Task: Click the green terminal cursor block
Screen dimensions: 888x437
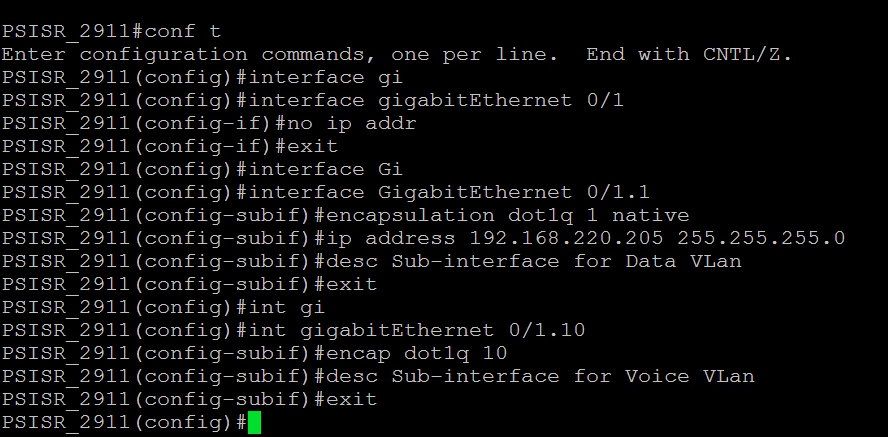Action: click(254, 423)
